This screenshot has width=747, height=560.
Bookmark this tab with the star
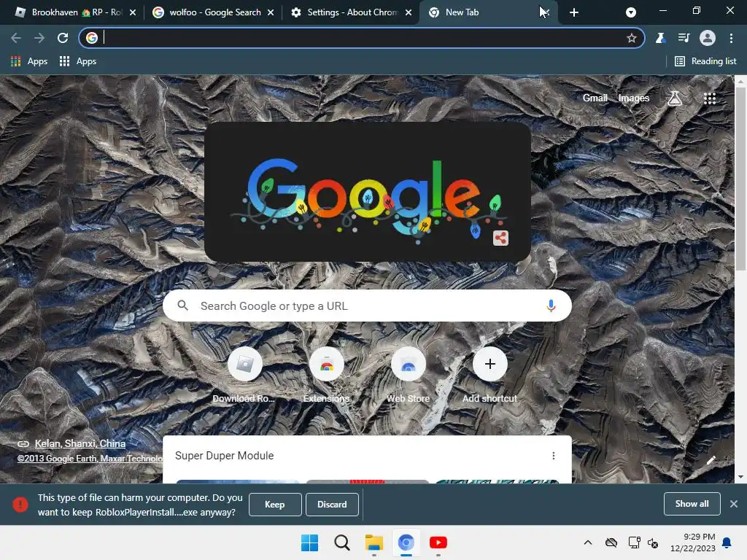click(632, 38)
